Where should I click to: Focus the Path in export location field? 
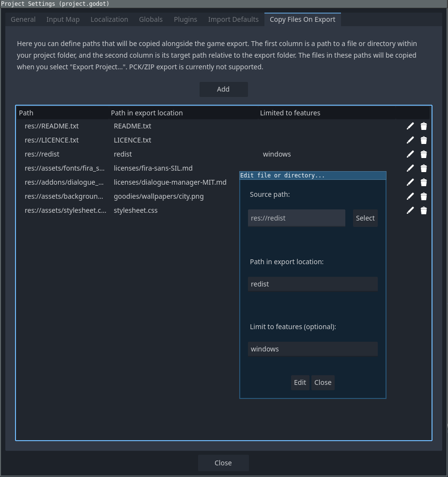313,284
